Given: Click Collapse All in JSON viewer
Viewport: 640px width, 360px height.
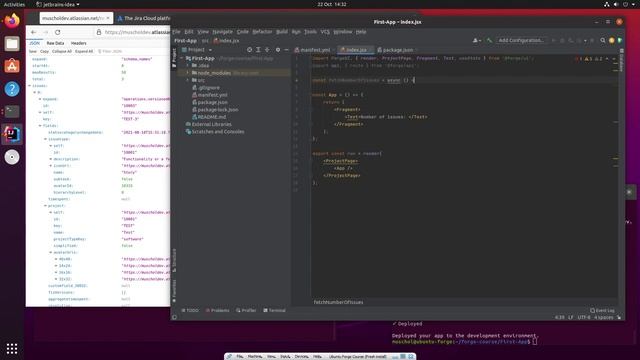Looking at the screenshot, I should 62,51.
